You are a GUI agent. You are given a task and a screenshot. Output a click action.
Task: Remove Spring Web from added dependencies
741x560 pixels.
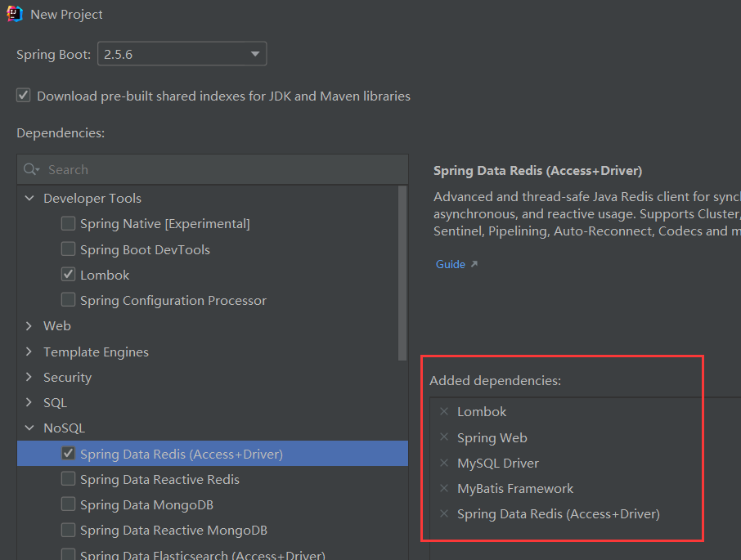coord(444,437)
